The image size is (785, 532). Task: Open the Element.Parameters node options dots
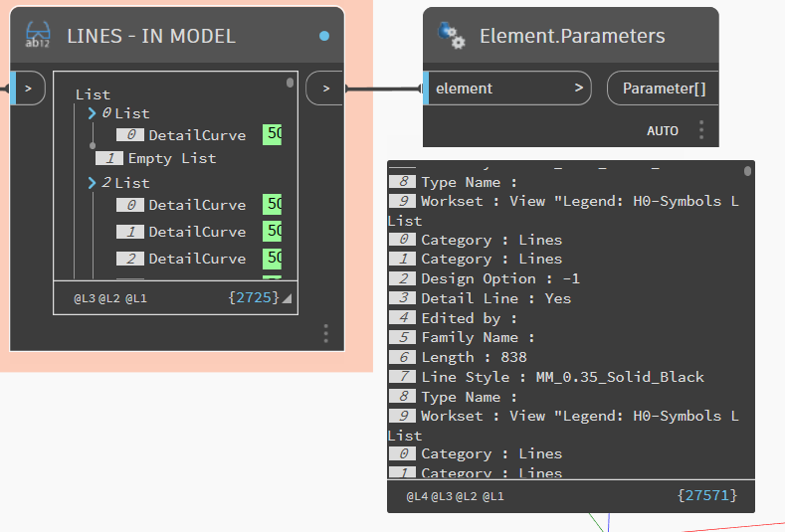pyautogui.click(x=701, y=130)
